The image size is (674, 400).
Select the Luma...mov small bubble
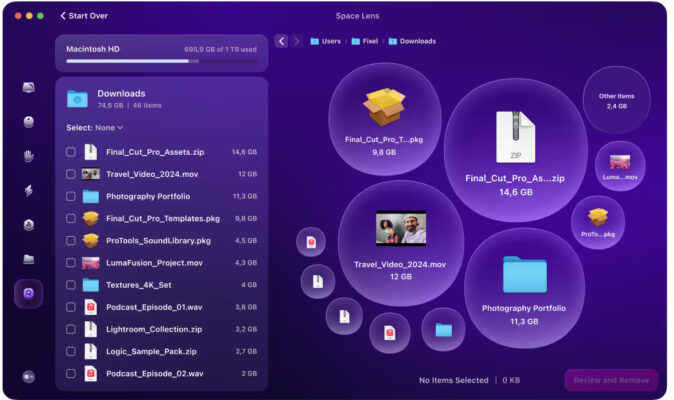(620, 166)
